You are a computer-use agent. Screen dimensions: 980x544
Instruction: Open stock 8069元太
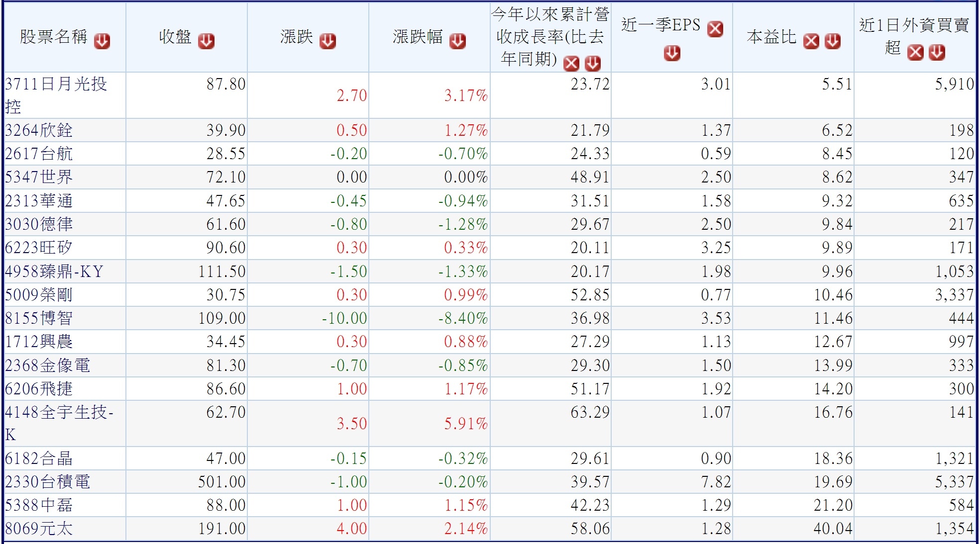pos(39,528)
